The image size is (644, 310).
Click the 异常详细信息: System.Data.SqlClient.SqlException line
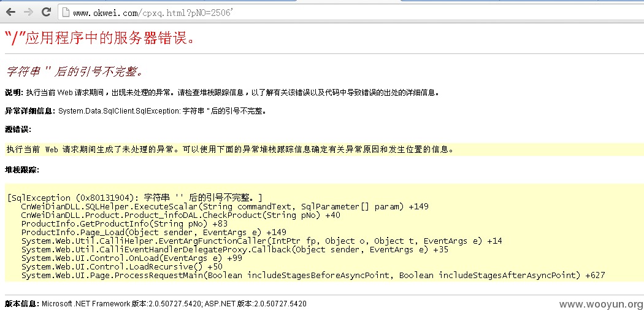[x=136, y=111]
